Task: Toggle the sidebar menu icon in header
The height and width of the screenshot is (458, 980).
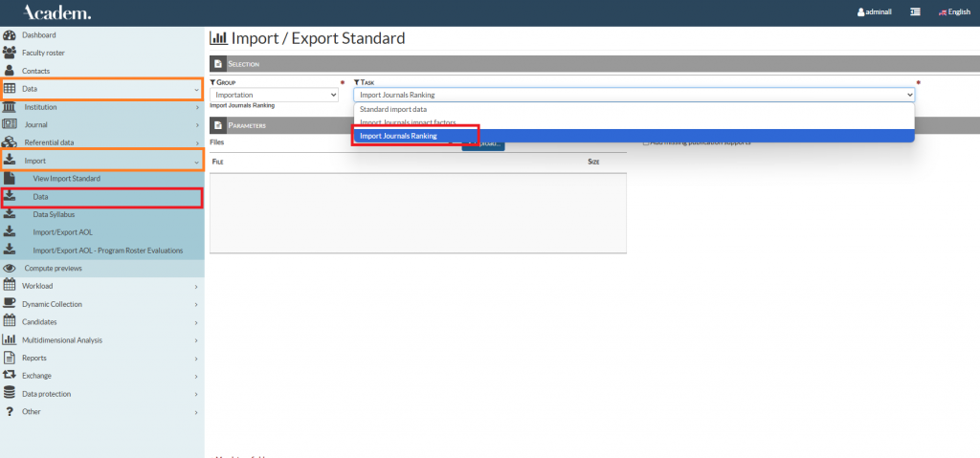Action: (916, 12)
